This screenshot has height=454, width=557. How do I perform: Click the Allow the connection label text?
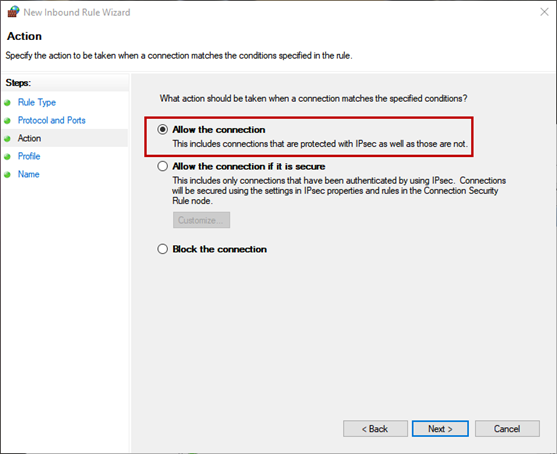(x=219, y=130)
